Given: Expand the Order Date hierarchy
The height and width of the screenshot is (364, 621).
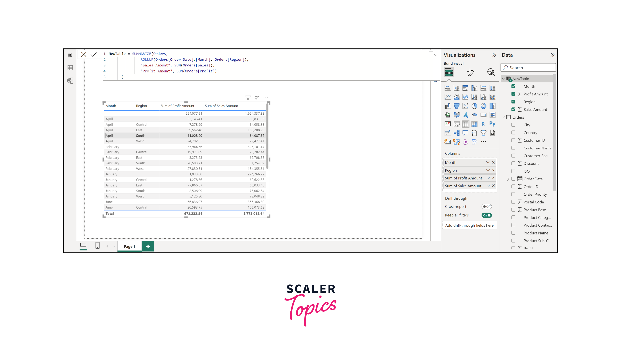Looking at the screenshot, I should pos(508,179).
